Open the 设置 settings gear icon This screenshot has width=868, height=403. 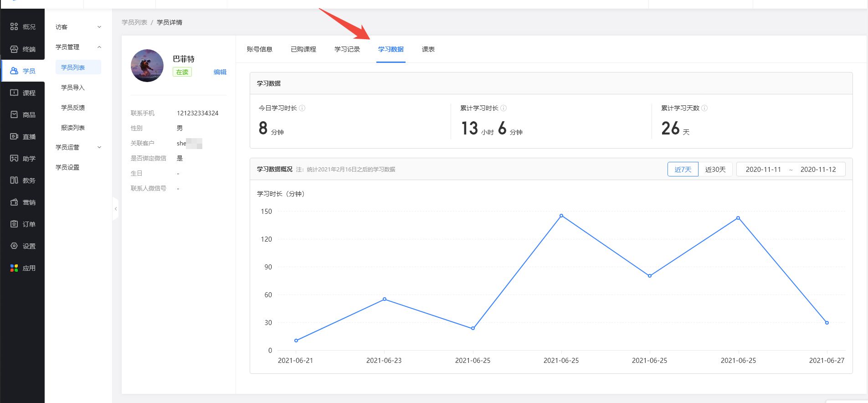point(14,246)
